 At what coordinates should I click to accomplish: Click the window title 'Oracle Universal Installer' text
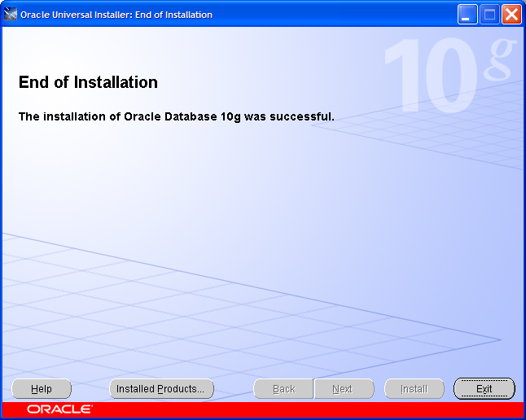[116, 15]
